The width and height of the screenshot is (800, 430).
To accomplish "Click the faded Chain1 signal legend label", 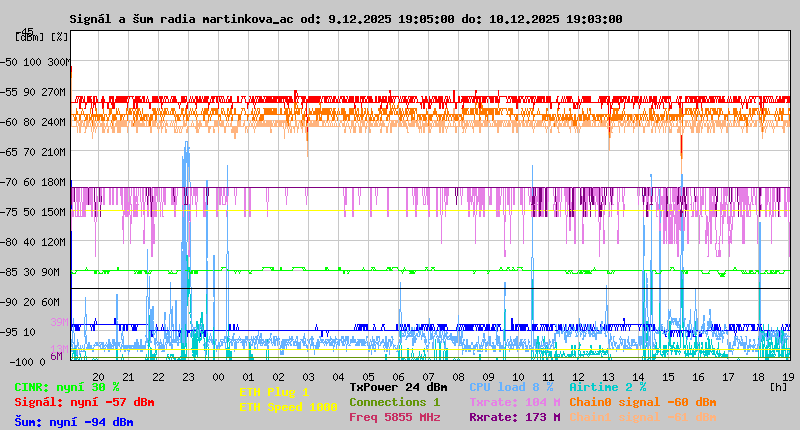I will pyautogui.click(x=643, y=417).
